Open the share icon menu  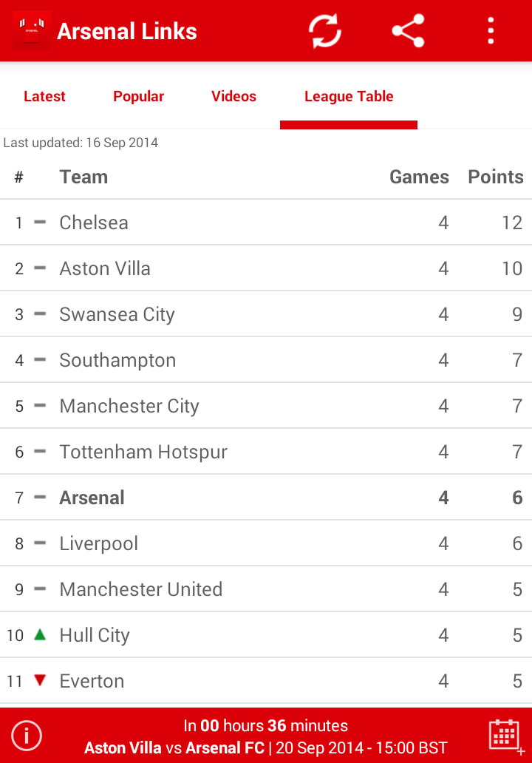(x=408, y=31)
